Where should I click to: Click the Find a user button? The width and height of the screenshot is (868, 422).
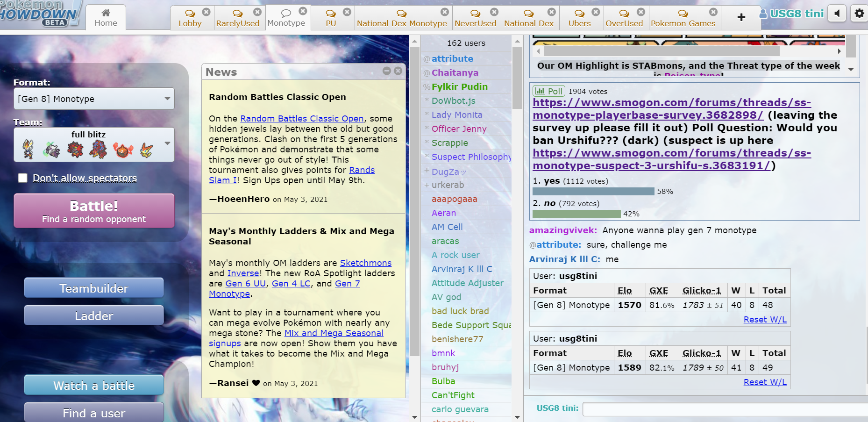94,413
